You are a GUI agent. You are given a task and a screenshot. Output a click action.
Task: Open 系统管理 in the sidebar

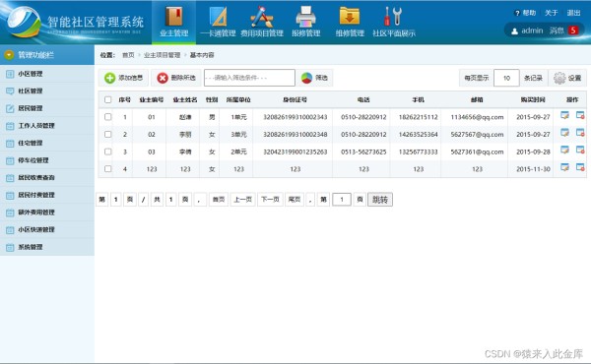click(x=47, y=247)
